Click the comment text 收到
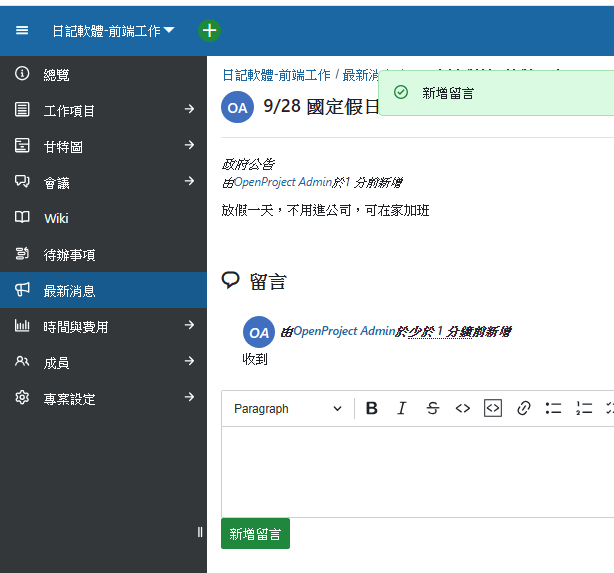The image size is (614, 573). pos(255,359)
